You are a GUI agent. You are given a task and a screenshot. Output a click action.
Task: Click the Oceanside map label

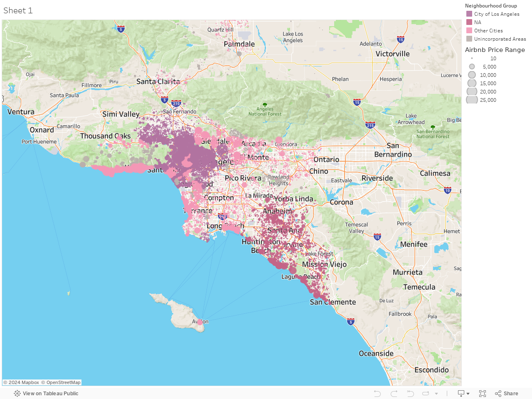pyautogui.click(x=376, y=353)
